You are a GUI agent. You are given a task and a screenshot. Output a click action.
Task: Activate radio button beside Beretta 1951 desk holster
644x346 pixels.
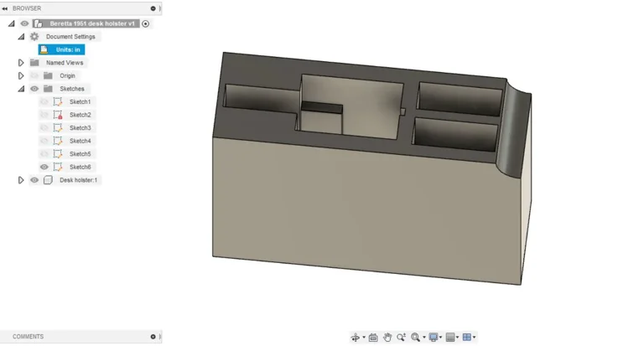point(146,23)
